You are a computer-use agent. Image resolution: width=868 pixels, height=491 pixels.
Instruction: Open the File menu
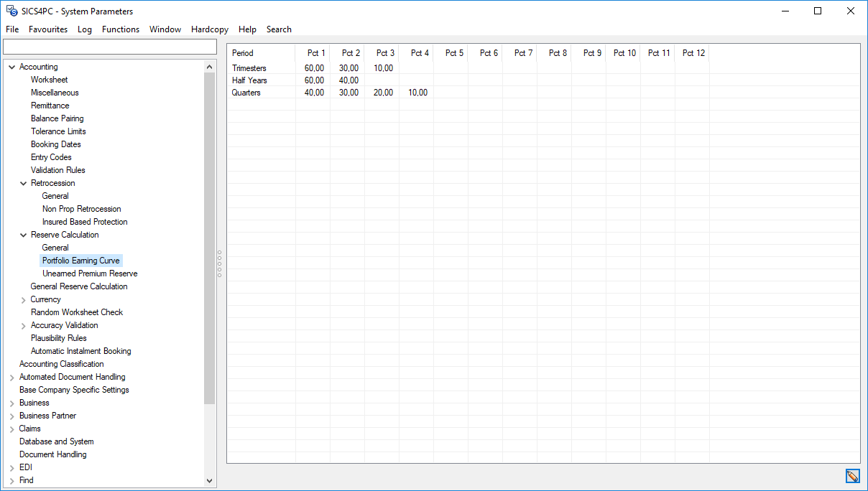(x=11, y=29)
